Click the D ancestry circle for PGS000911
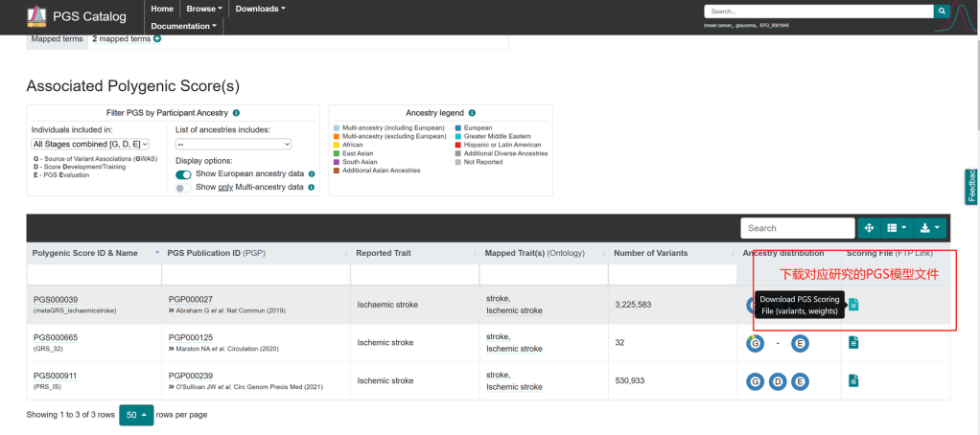 [x=778, y=381]
